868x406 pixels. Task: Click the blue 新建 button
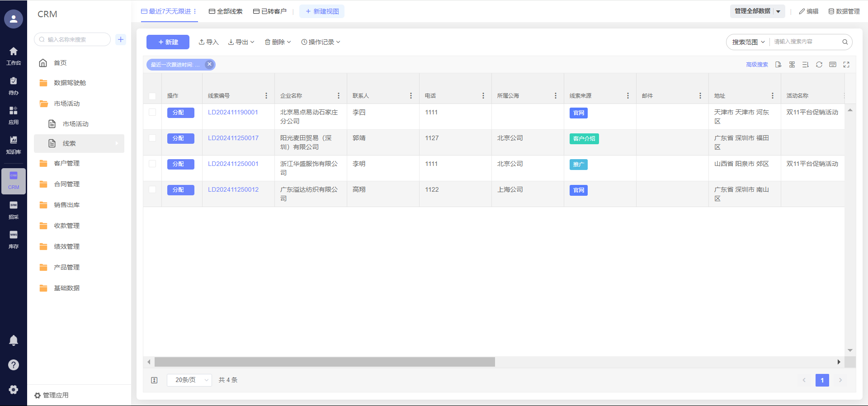(x=168, y=42)
